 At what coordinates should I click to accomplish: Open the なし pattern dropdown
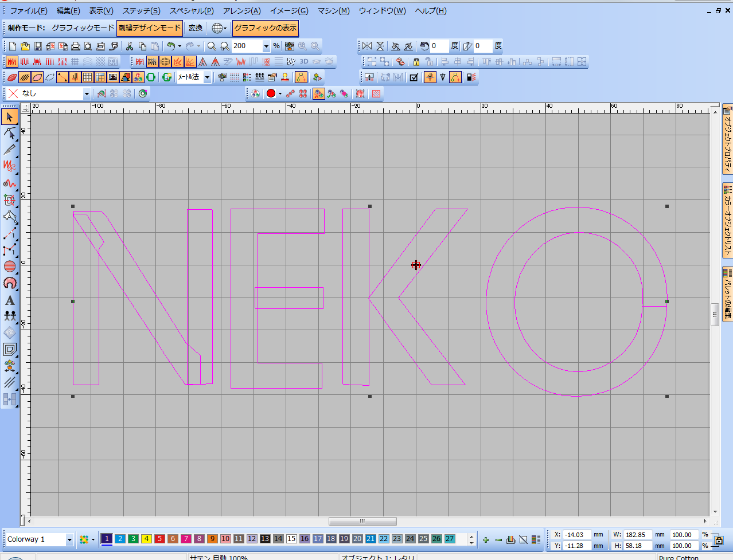tap(87, 93)
